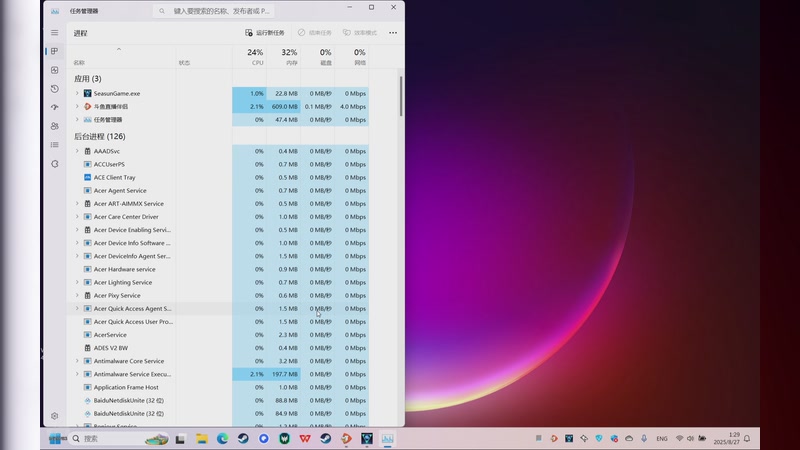The height and width of the screenshot is (450, 800).
Task: Open the App history page in sidebar
Action: coord(55,89)
